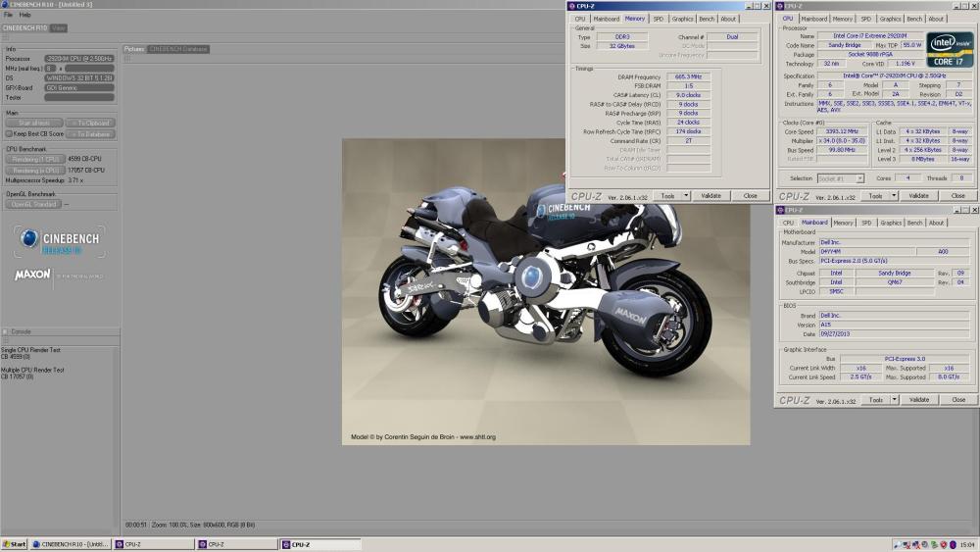Click the MAXON logo
Viewport: 980px width, 552px height.
point(32,275)
